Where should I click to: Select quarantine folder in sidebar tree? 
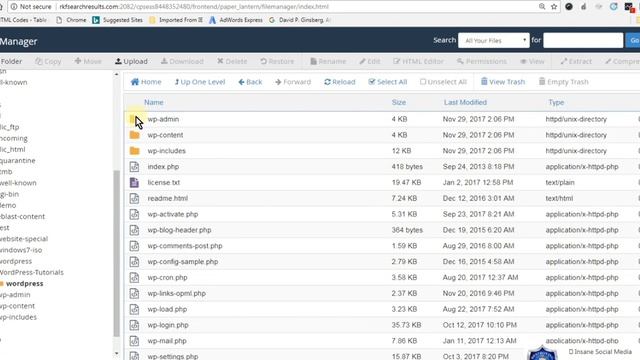point(17,160)
